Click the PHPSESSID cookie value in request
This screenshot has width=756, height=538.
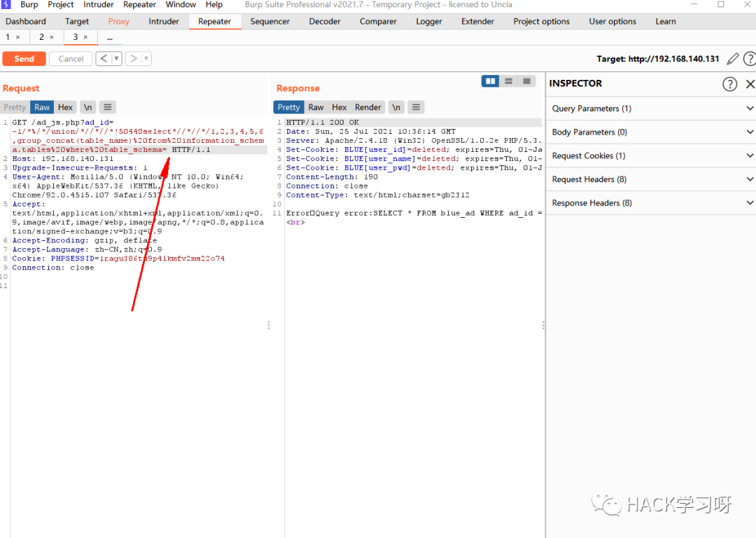pos(162,258)
